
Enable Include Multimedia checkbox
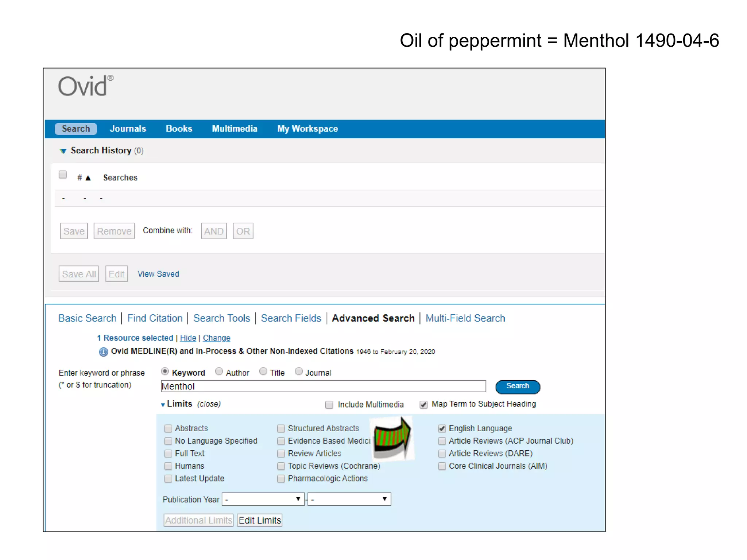click(x=329, y=405)
